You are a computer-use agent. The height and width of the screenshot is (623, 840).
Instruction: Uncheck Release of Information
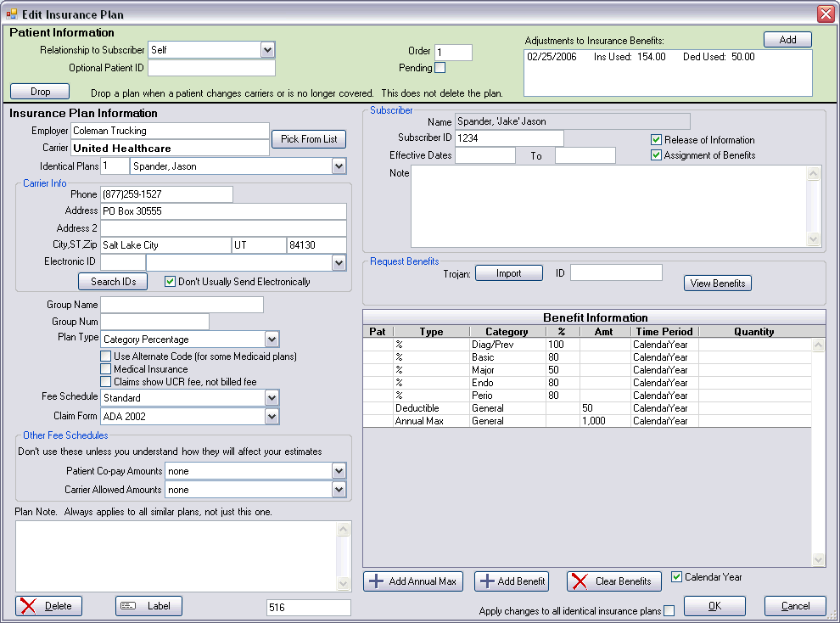click(x=656, y=140)
